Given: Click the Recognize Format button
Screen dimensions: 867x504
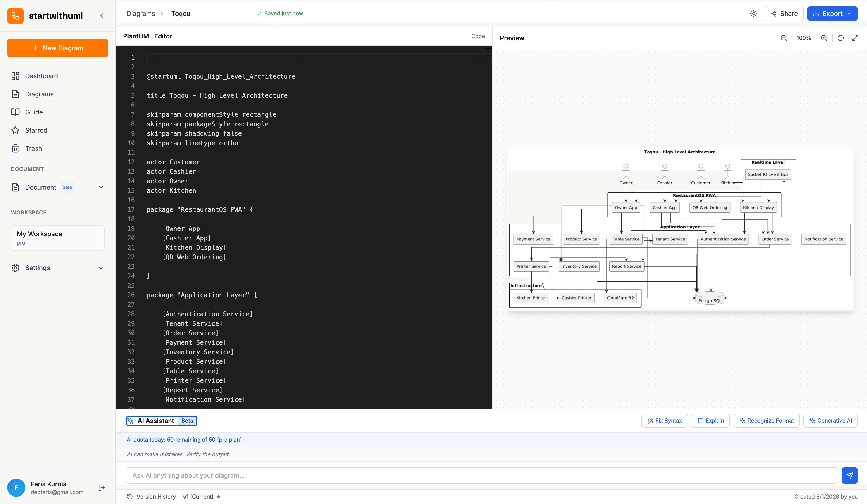Looking at the screenshot, I should pyautogui.click(x=766, y=420).
